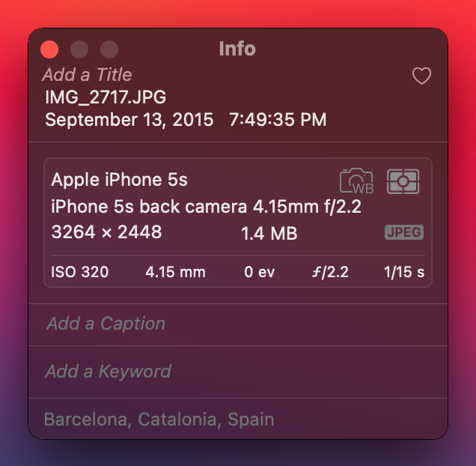Click the Add a Title field
The width and height of the screenshot is (476, 466).
click(x=87, y=75)
